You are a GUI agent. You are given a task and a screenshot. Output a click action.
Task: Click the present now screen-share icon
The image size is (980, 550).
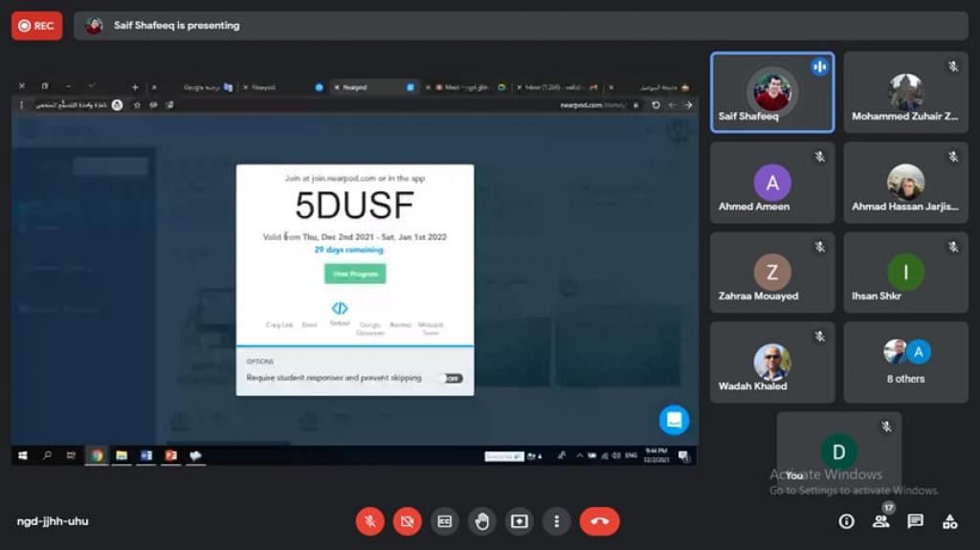519,521
